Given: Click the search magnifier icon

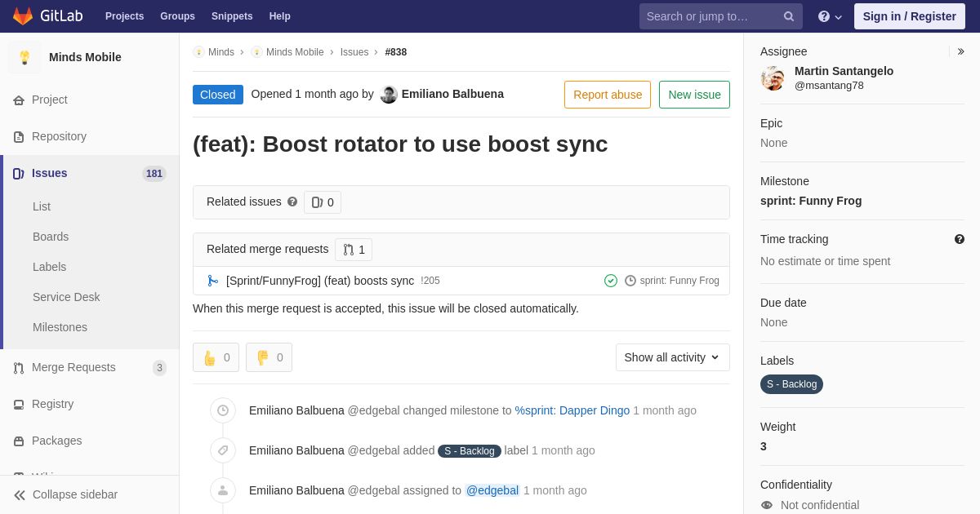Looking at the screenshot, I should point(788,16).
